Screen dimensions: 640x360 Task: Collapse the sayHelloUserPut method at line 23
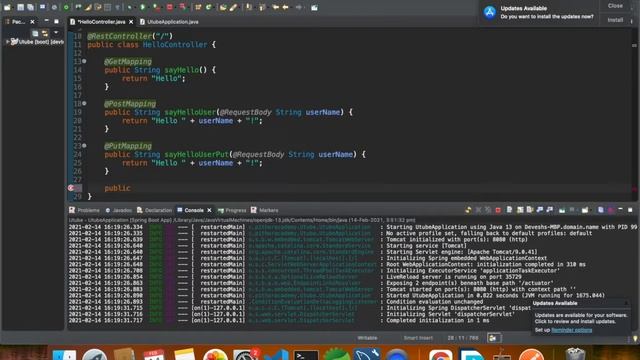click(84, 146)
